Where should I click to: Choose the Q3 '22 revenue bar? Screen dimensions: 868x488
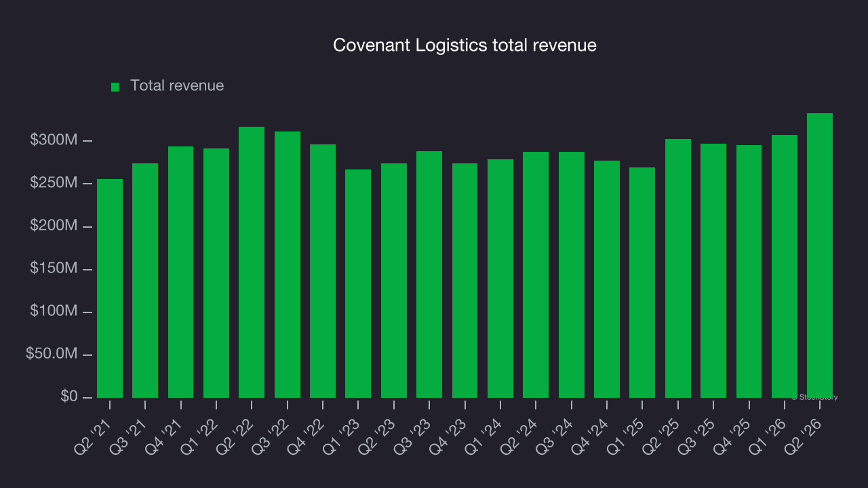click(288, 264)
